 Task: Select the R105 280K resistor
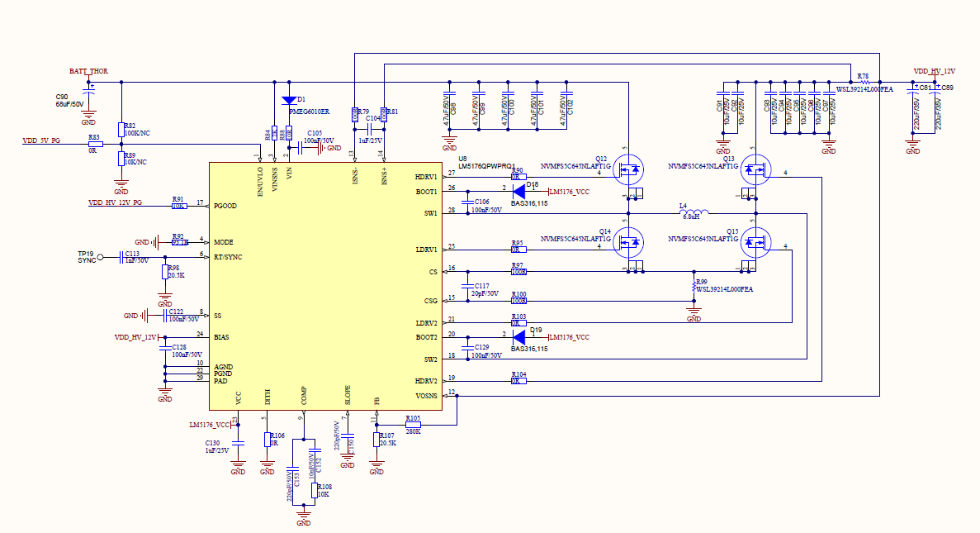tap(413, 425)
